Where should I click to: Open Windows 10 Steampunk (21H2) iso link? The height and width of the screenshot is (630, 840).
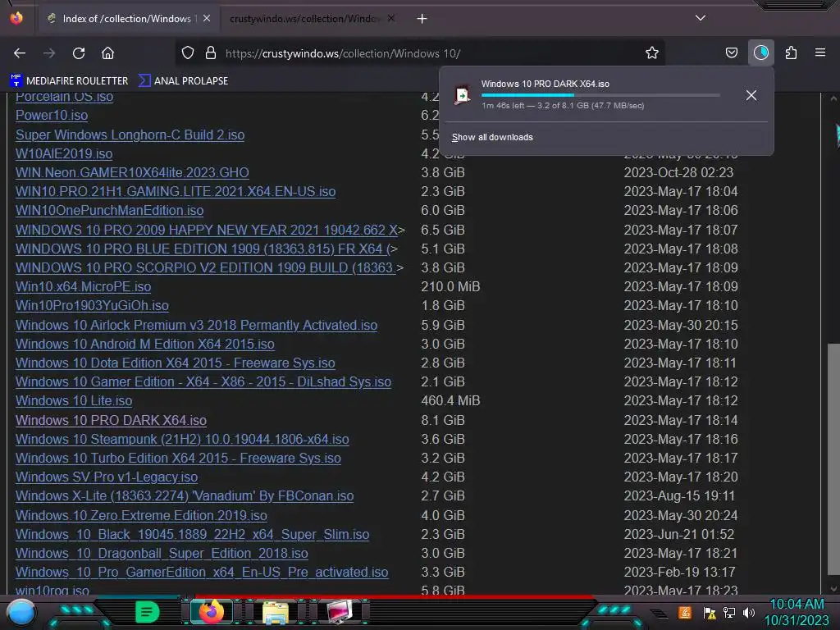[182, 440]
